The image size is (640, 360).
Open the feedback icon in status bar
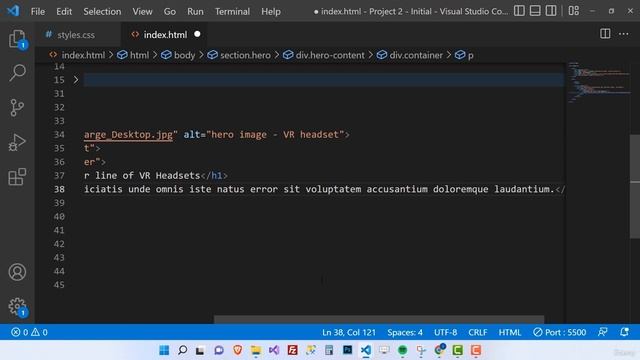[603, 332]
